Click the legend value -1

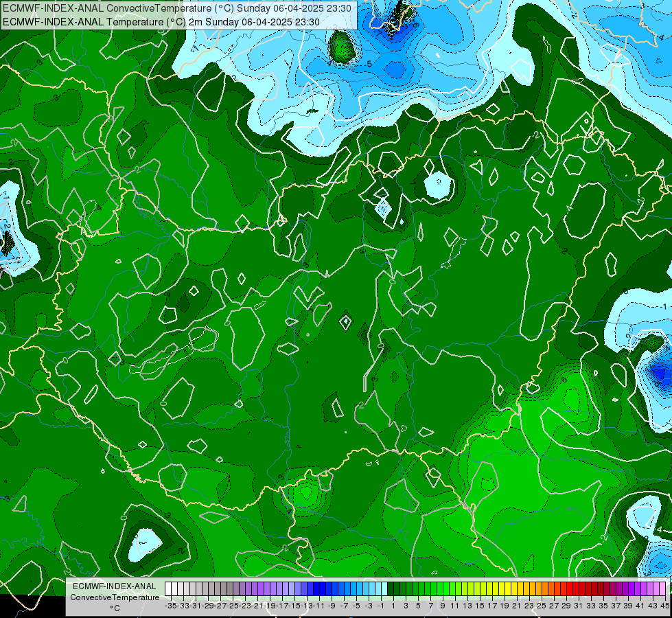tap(380, 606)
